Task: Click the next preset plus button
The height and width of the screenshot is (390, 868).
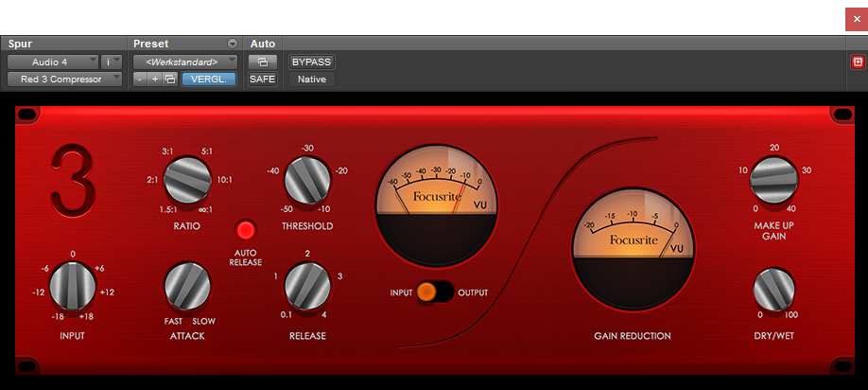Action: [155, 80]
